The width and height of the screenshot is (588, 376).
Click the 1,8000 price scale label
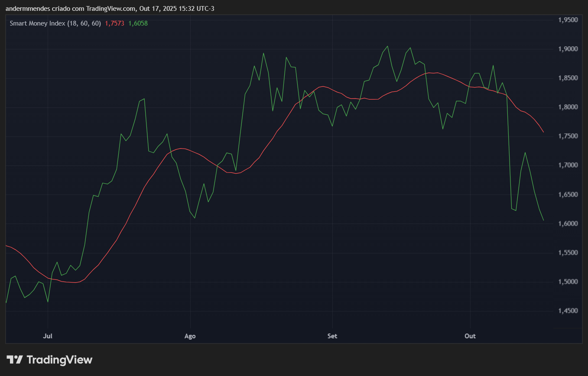click(x=568, y=107)
